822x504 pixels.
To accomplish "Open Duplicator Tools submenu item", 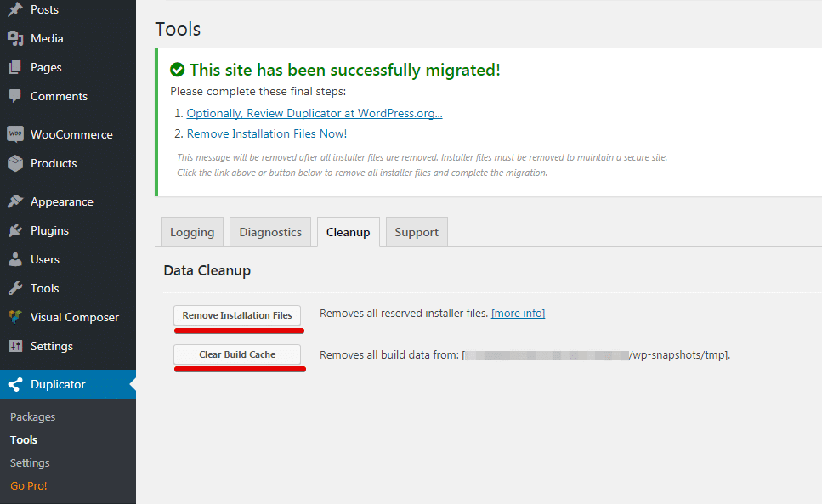I will tap(24, 439).
